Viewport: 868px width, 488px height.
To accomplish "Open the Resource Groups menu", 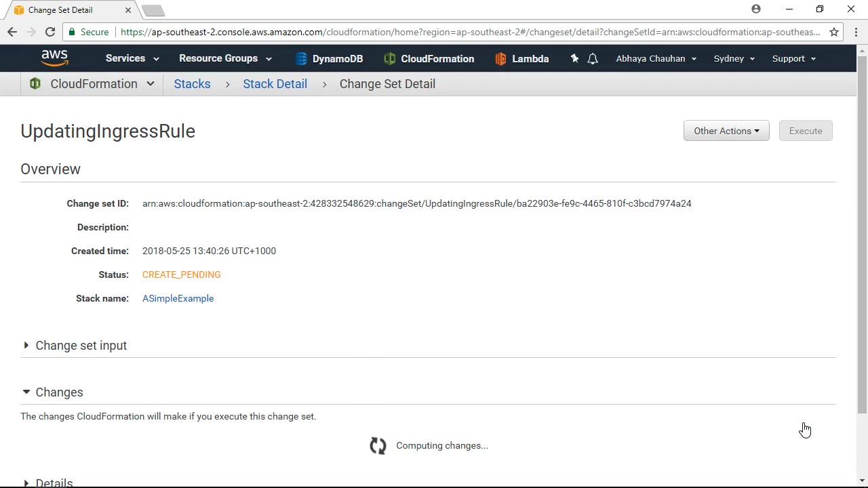I will coord(225,59).
